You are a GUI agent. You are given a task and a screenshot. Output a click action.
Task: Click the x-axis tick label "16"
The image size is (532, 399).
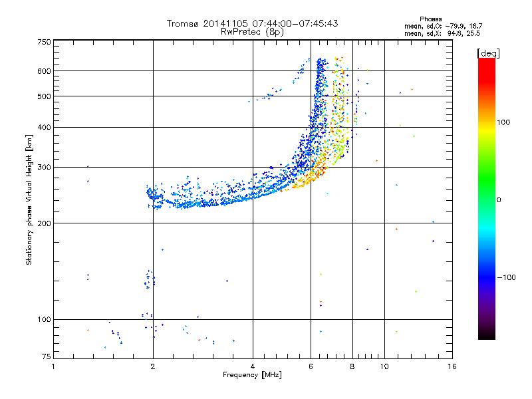click(452, 366)
